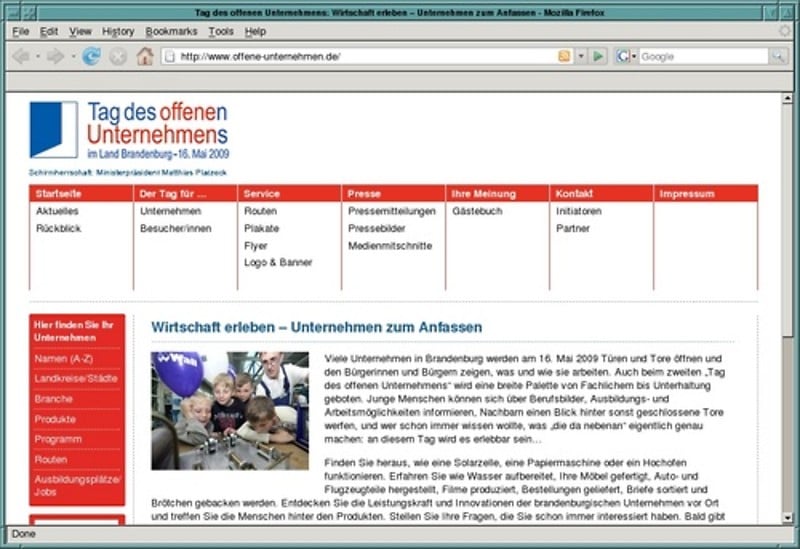Screen dimensions: 800x549
Task: Click the Stop loading icon
Action: pyautogui.click(x=118, y=56)
